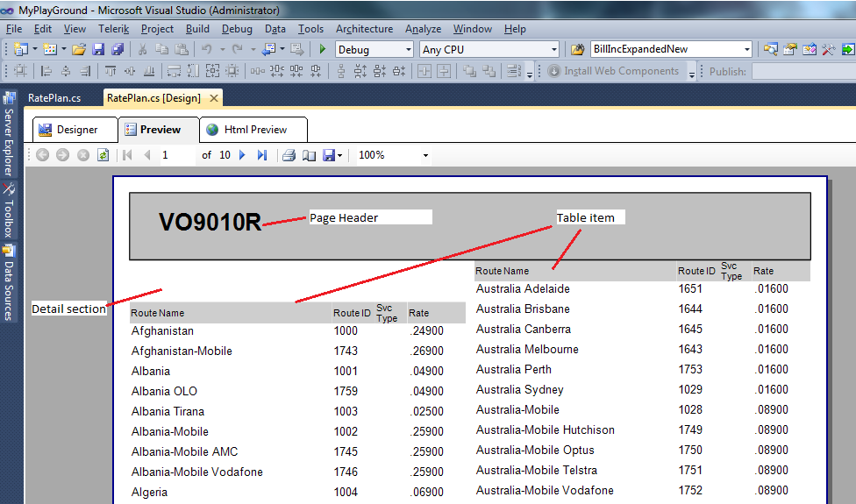This screenshot has width=856, height=504.
Task: Open the Toolbox side panel
Action: coord(9,210)
